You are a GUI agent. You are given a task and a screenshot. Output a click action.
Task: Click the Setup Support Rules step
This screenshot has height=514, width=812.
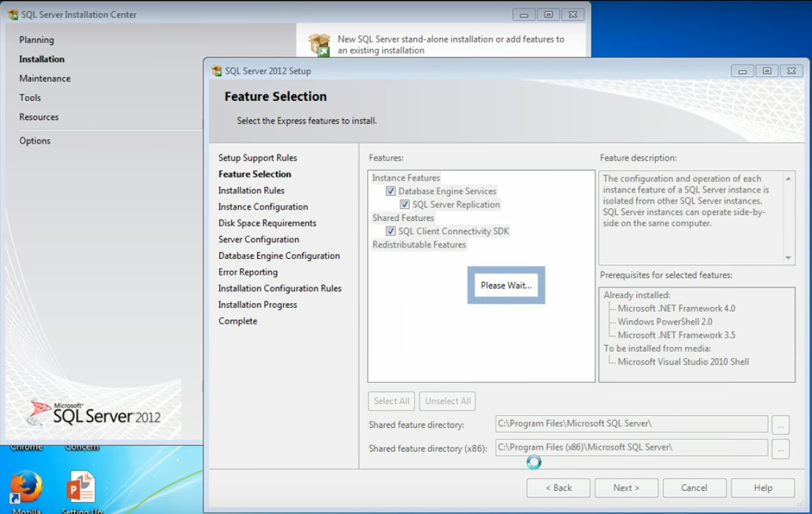click(x=257, y=158)
